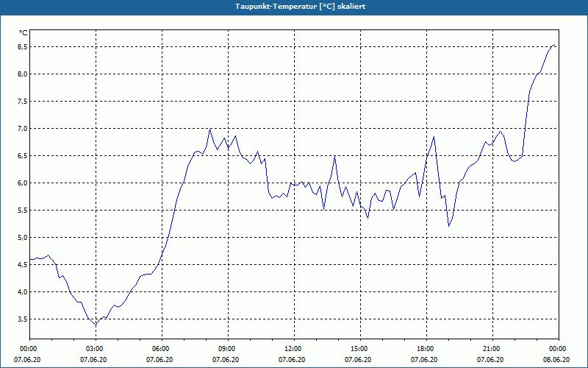
Task: Pick the 6,5 y-axis value
Action: tap(23, 156)
